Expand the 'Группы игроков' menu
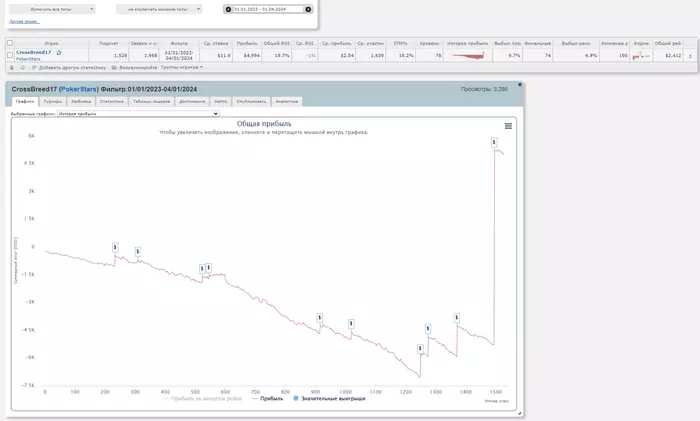Image resolution: width=700 pixels, height=421 pixels. tap(182, 67)
